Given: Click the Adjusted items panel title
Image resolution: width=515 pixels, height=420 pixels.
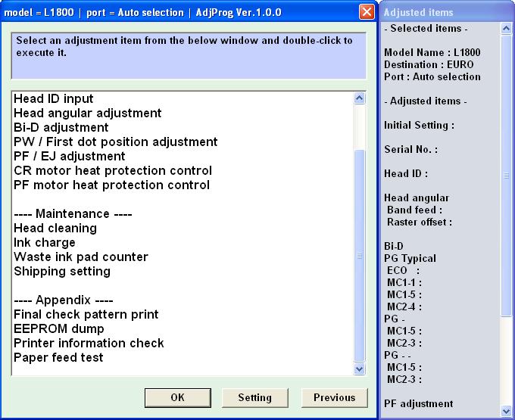Looking at the screenshot, I should pos(418,12).
